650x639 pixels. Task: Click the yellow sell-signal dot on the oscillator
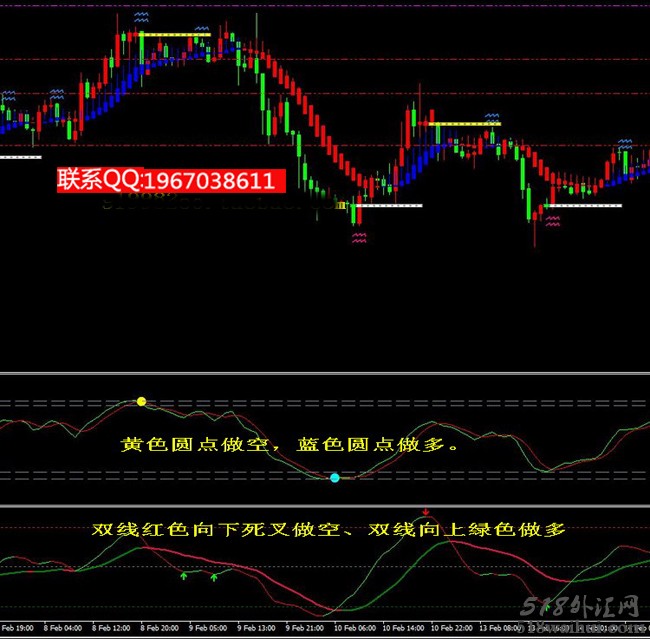click(x=141, y=401)
